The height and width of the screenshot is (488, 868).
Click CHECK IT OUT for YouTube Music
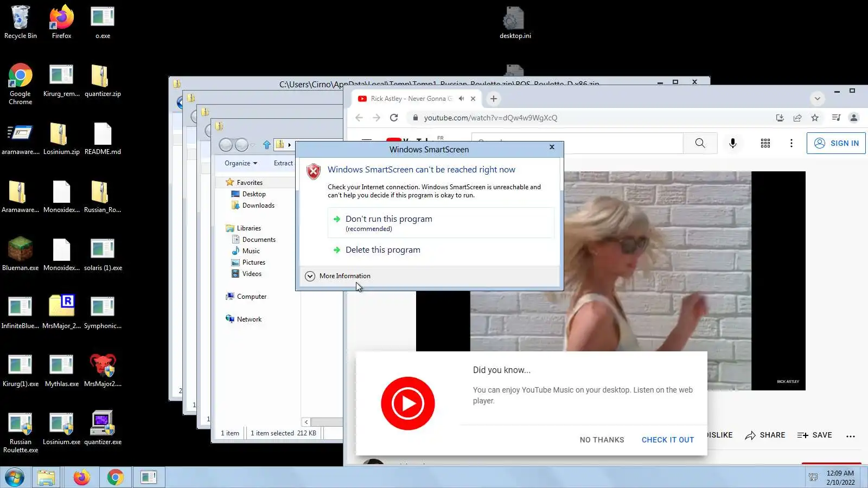668,440
